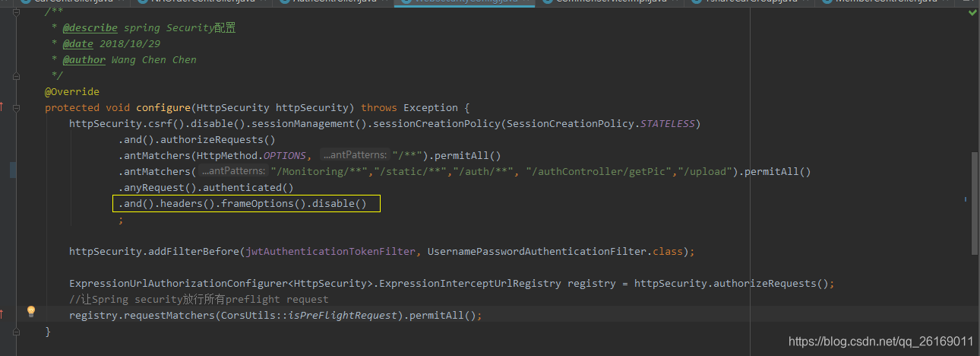Click headers() in the highlighted line
980x356 pixels.
(x=188, y=203)
